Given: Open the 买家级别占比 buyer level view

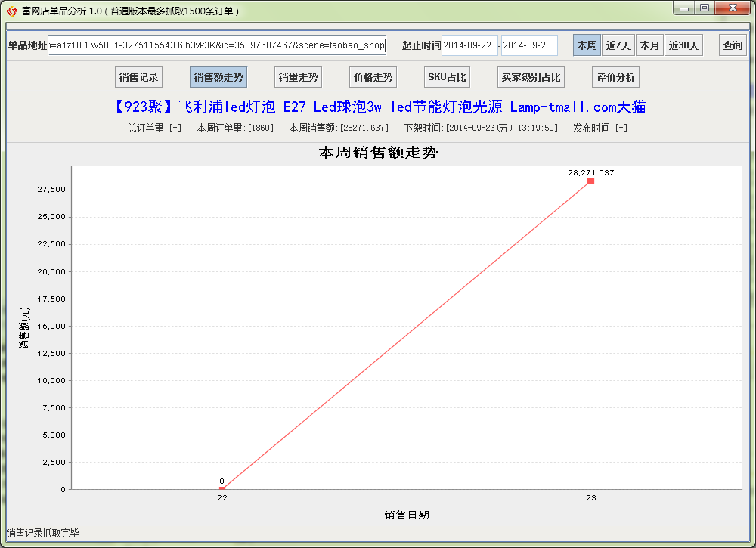Looking at the screenshot, I should (x=531, y=77).
